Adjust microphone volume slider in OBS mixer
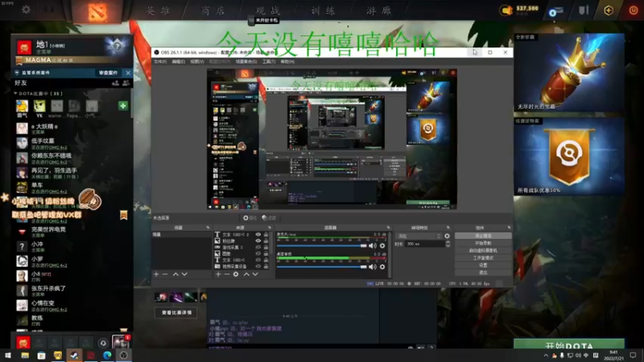 [x=322, y=246]
